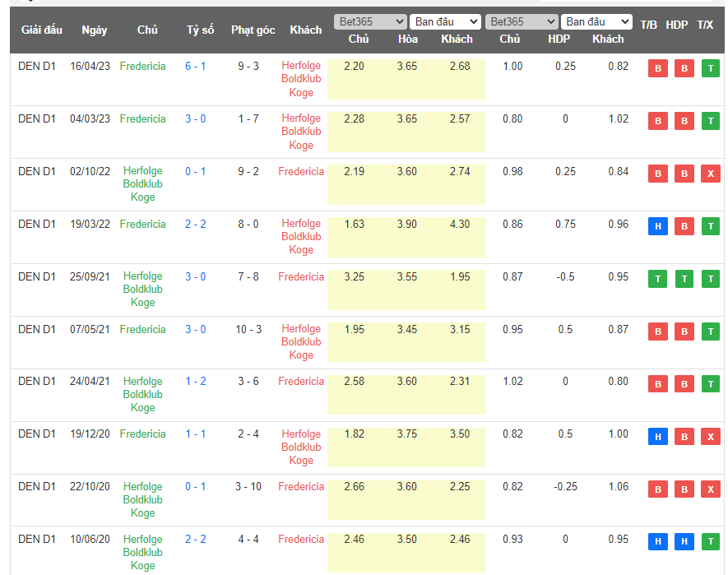This screenshot has width=728, height=575.
Task: Click red B badge in HDP column, 24/04/21 row
Action: (x=684, y=384)
